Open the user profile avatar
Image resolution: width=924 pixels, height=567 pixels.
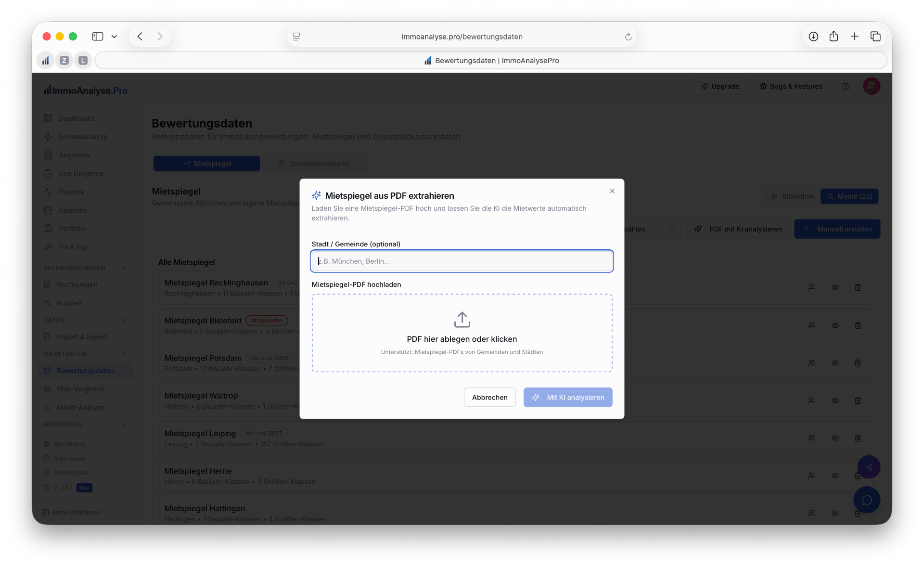point(872,86)
